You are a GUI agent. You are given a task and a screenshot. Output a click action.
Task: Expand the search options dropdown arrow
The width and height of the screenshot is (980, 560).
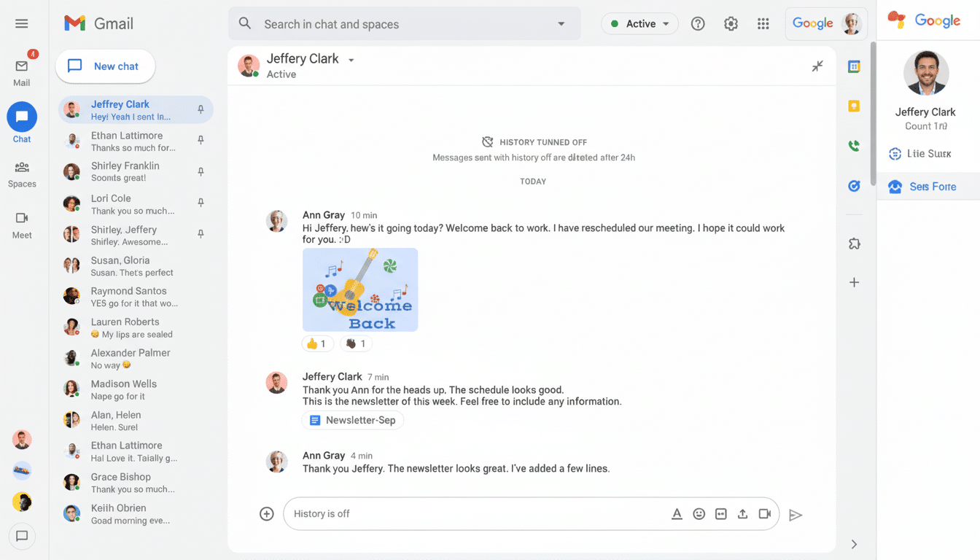561,23
